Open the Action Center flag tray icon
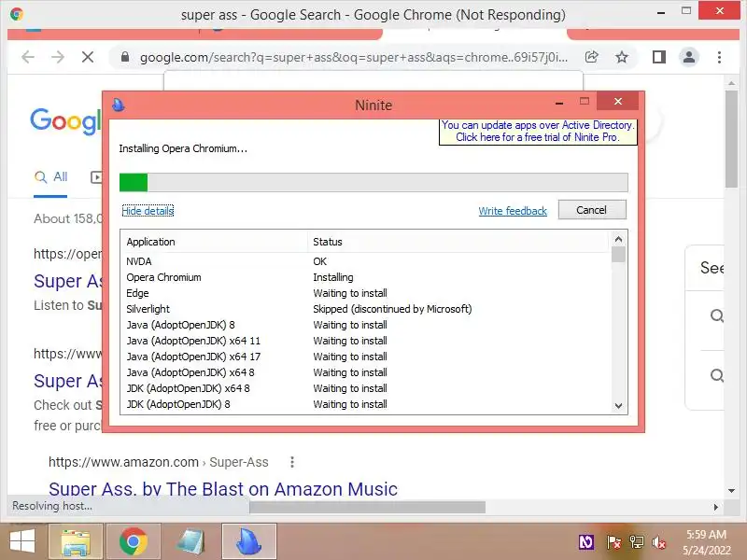Viewport: 747px width, 560px height. (x=613, y=542)
